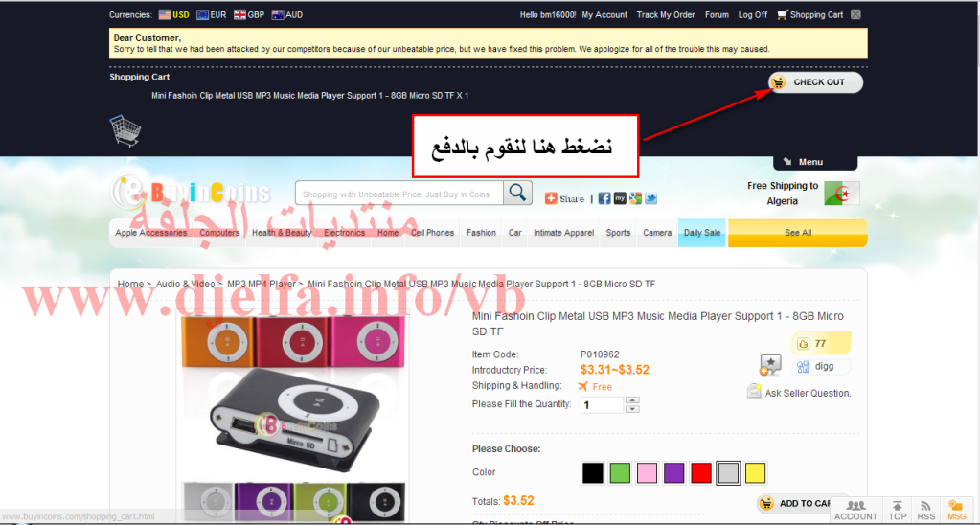Open Electronics category
This screenshot has width=980, height=525.
344,233
